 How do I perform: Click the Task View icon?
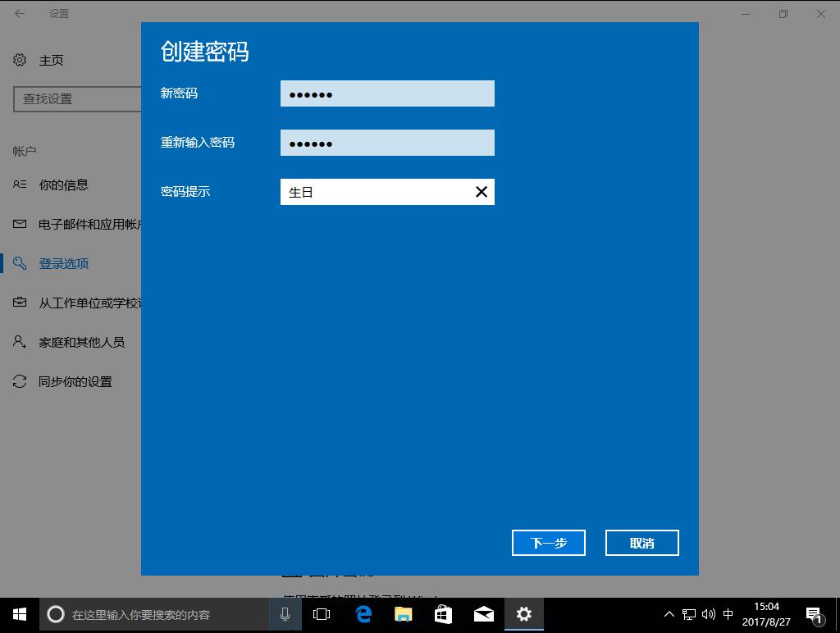pyautogui.click(x=322, y=613)
